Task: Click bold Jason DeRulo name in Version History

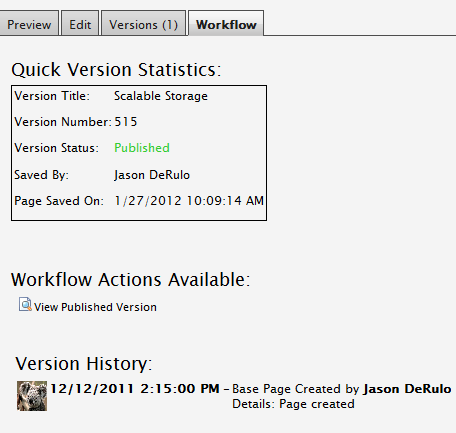Action: pyautogui.click(x=407, y=389)
